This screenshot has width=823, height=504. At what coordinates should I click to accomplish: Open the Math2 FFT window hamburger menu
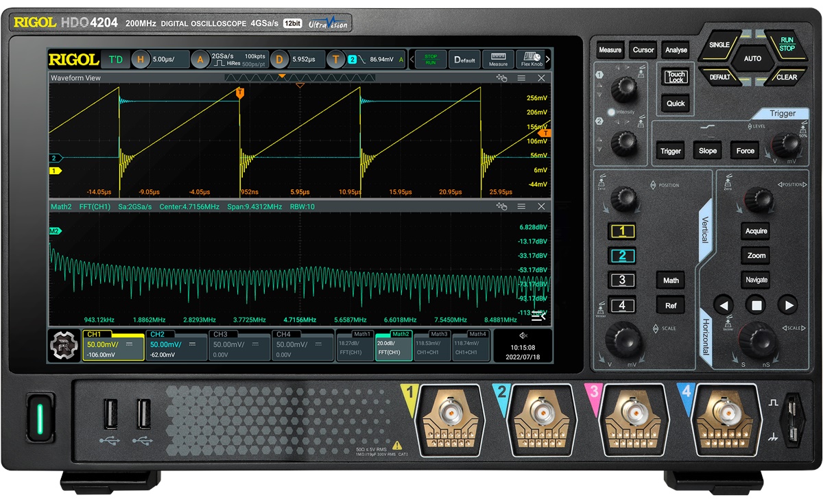[522, 206]
